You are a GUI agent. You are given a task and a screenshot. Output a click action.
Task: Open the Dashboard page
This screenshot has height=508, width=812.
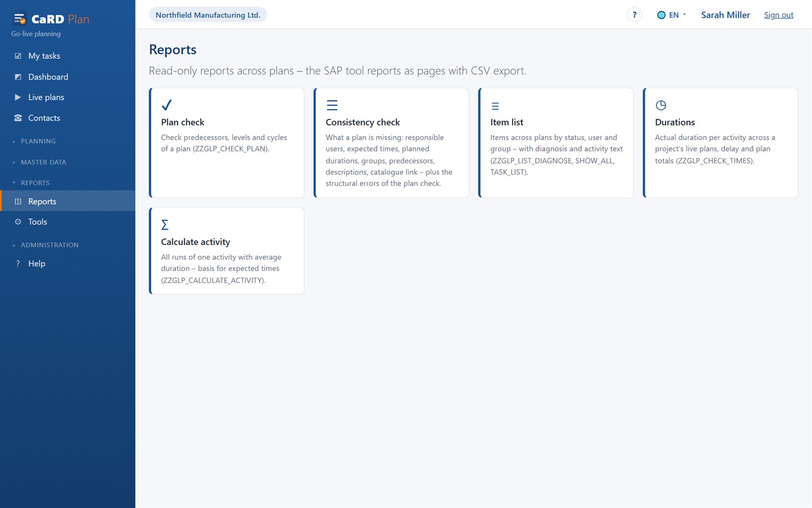coord(67,77)
